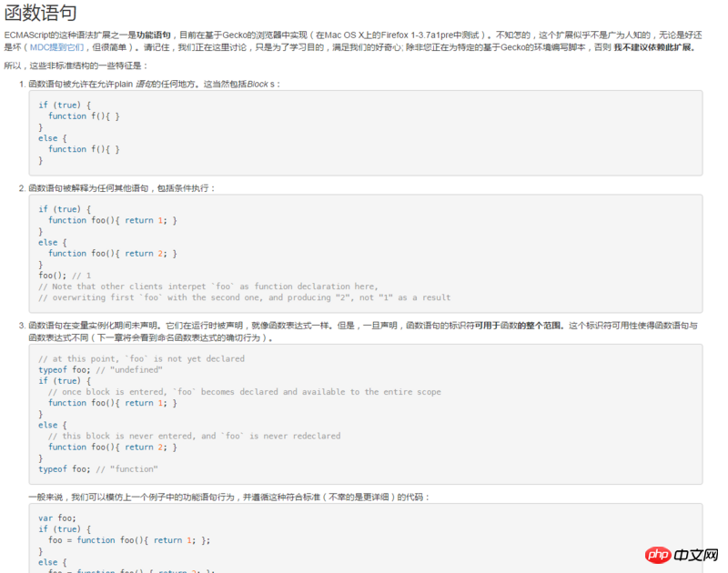Click the 'foo = function foo(){ return 1; };' line
This screenshot has height=573, width=728.
click(x=129, y=540)
